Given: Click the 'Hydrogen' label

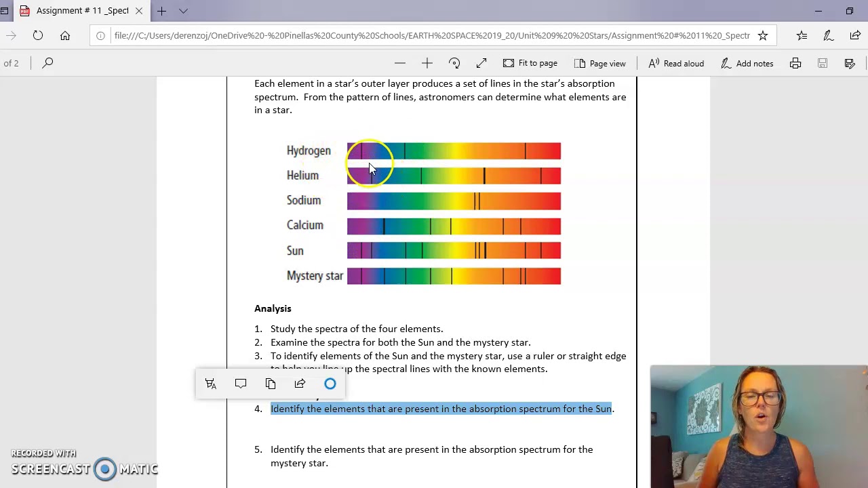Looking at the screenshot, I should coord(309,150).
